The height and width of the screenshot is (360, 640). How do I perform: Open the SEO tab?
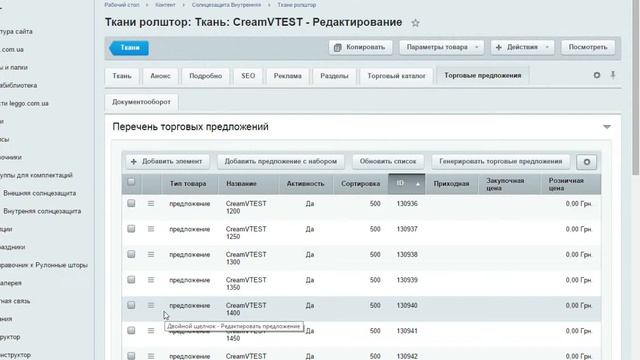coord(248,76)
